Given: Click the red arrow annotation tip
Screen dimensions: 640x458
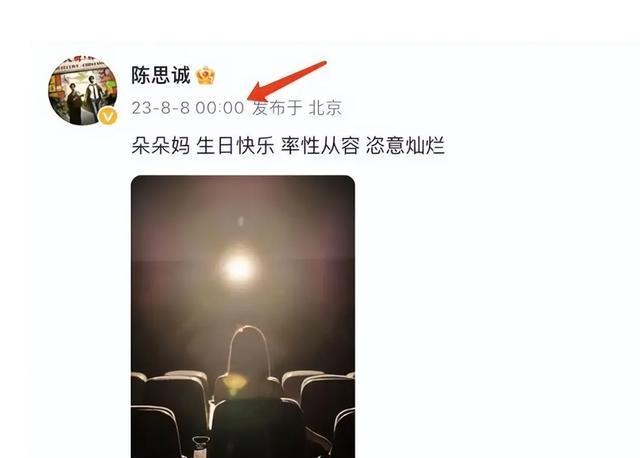Looking at the screenshot, I should (x=251, y=97).
